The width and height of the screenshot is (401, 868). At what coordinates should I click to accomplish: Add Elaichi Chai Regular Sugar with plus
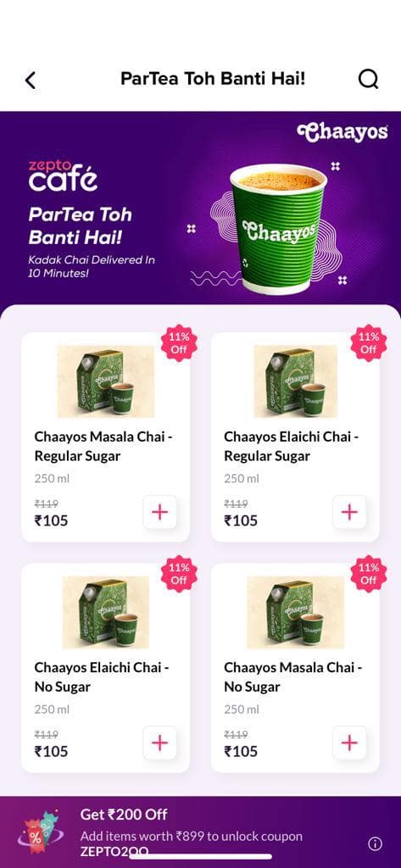point(349,512)
